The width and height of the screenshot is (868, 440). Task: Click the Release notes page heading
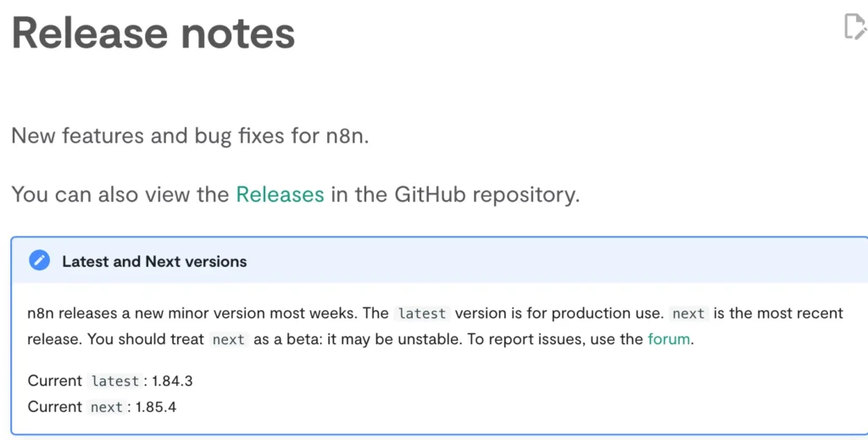pyautogui.click(x=153, y=33)
